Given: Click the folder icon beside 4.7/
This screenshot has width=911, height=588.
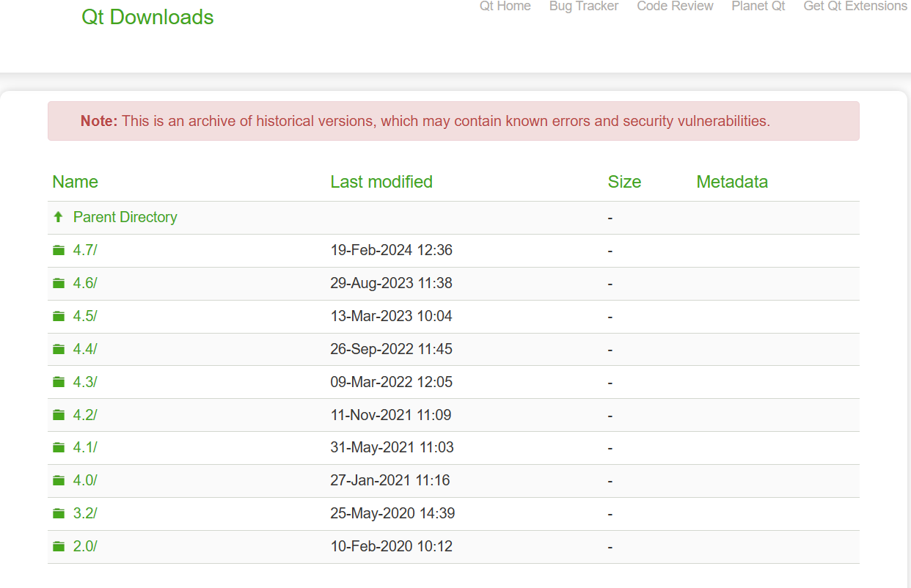Looking at the screenshot, I should click(x=59, y=250).
